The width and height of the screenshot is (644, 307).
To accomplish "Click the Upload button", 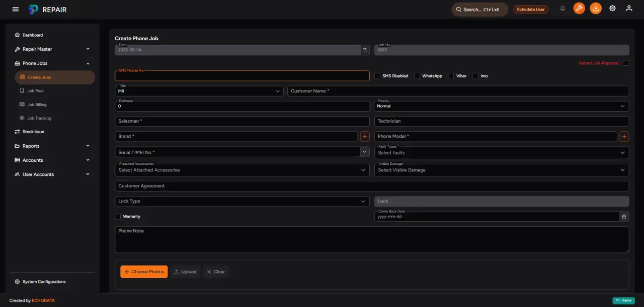I will (x=185, y=272).
